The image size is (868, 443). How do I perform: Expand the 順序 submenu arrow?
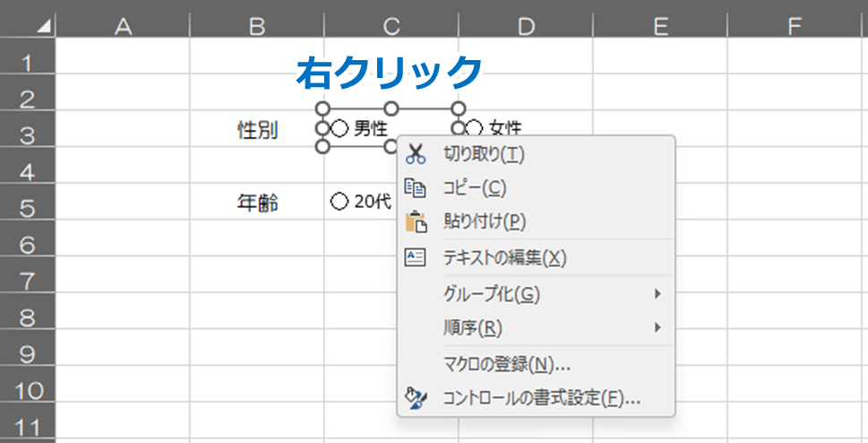[657, 327]
